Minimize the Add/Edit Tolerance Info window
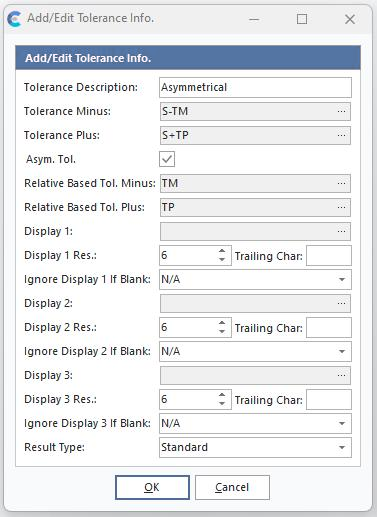The width and height of the screenshot is (377, 517). pyautogui.click(x=254, y=19)
